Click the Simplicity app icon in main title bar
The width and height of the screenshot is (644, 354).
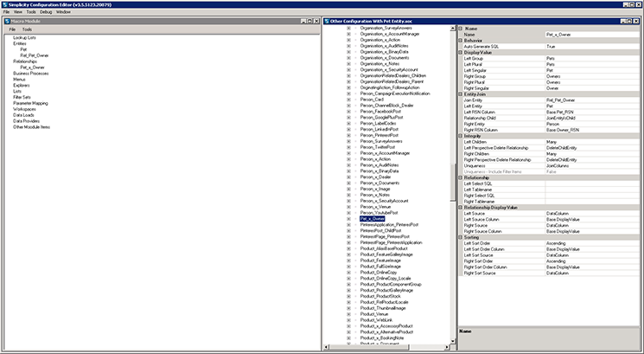click(x=4, y=4)
